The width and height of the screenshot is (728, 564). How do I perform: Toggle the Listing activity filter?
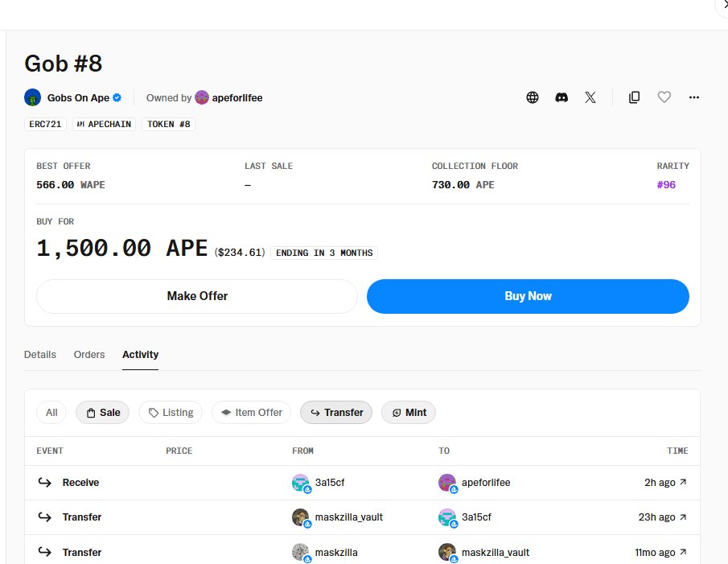coord(171,412)
